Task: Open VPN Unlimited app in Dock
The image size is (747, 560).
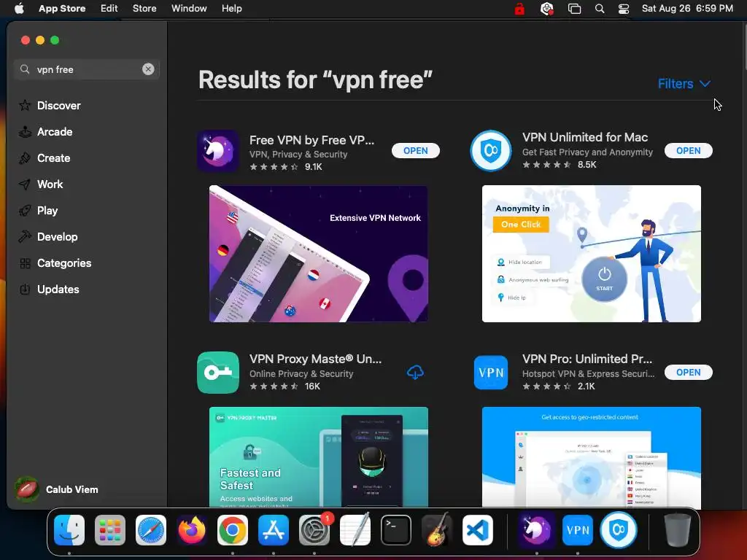Action: click(x=619, y=530)
